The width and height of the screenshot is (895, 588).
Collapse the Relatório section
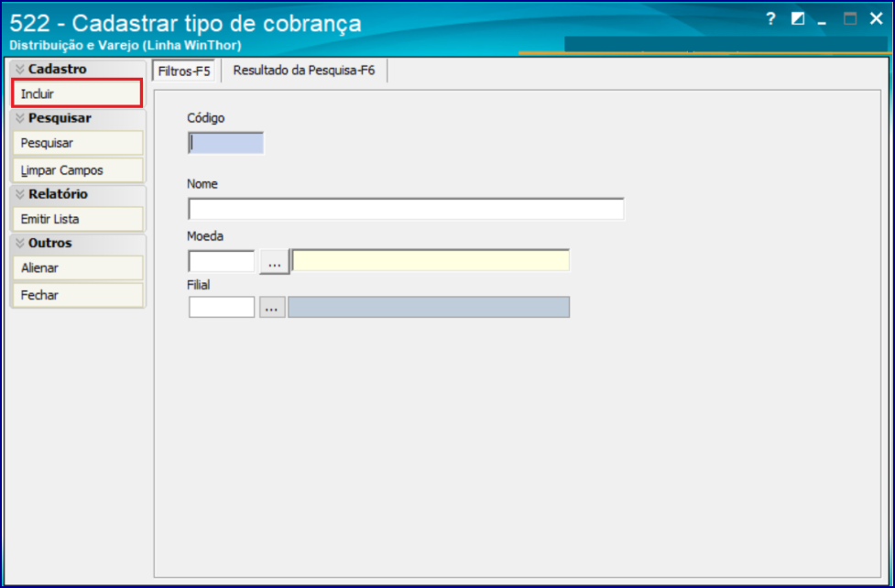(x=78, y=194)
